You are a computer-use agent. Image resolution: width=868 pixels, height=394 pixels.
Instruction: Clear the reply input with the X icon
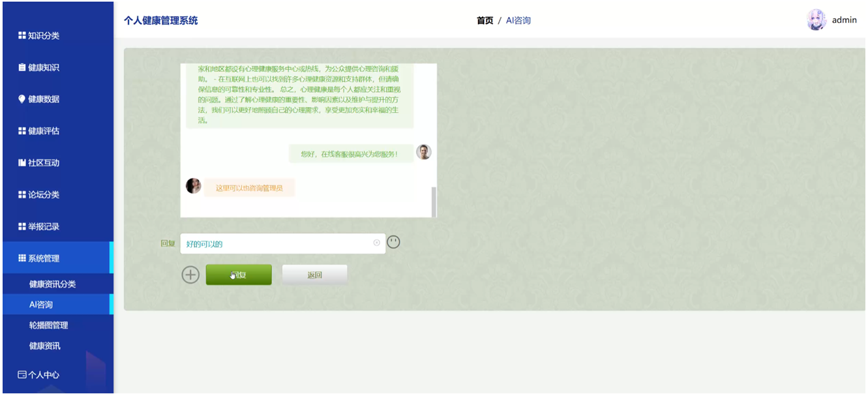click(376, 243)
